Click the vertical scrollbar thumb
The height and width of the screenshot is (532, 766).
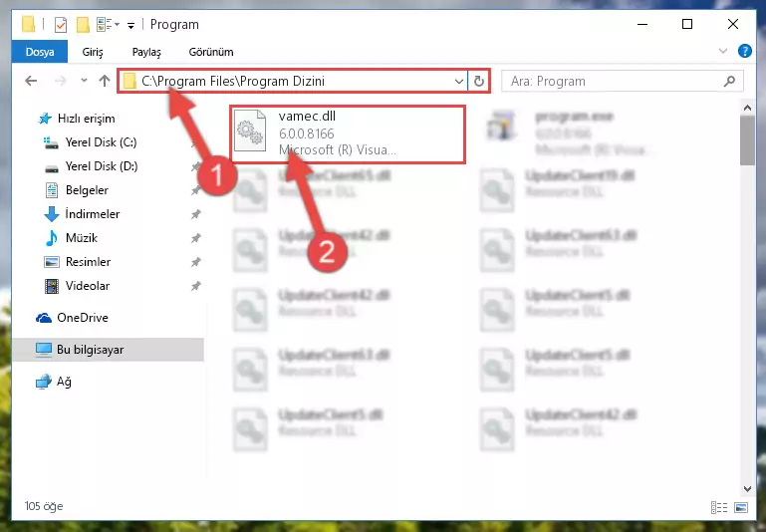coord(747,141)
